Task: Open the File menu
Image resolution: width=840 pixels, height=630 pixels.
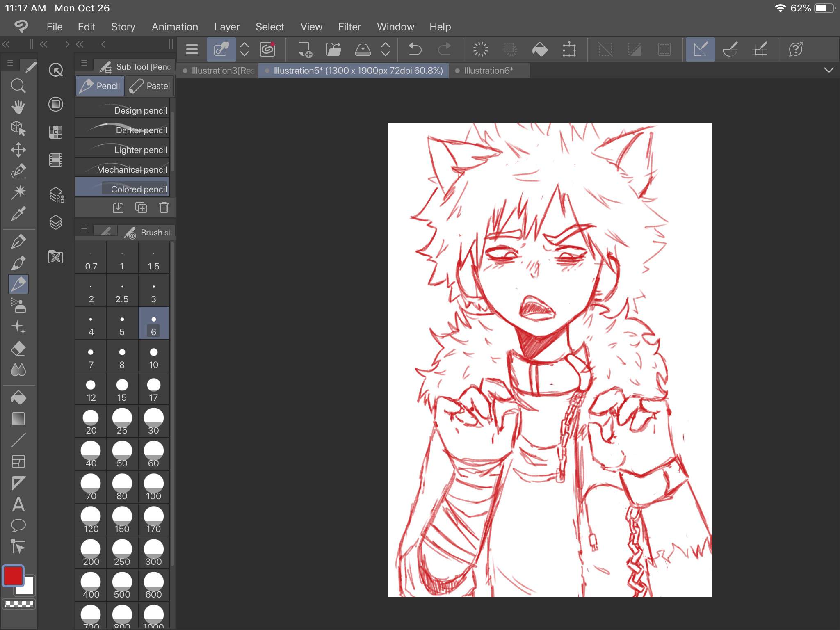Action: point(55,27)
